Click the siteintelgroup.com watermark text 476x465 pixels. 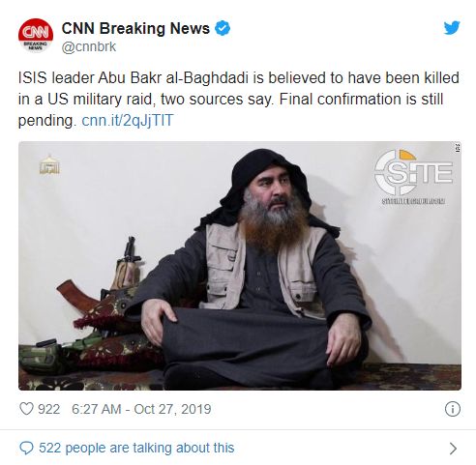413,201
